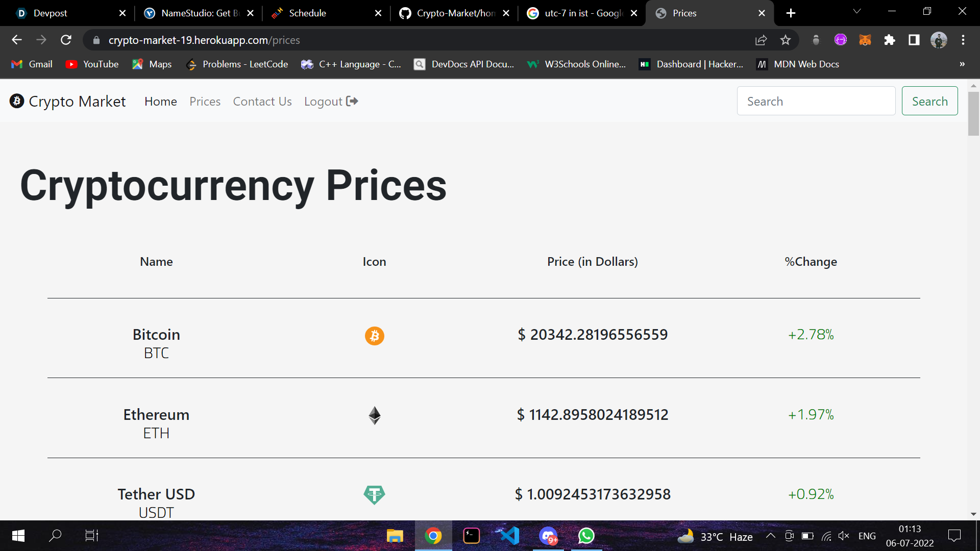Screen dimensions: 980x551
Task: Click the Bitcoin coin icon in table
Action: (374, 336)
